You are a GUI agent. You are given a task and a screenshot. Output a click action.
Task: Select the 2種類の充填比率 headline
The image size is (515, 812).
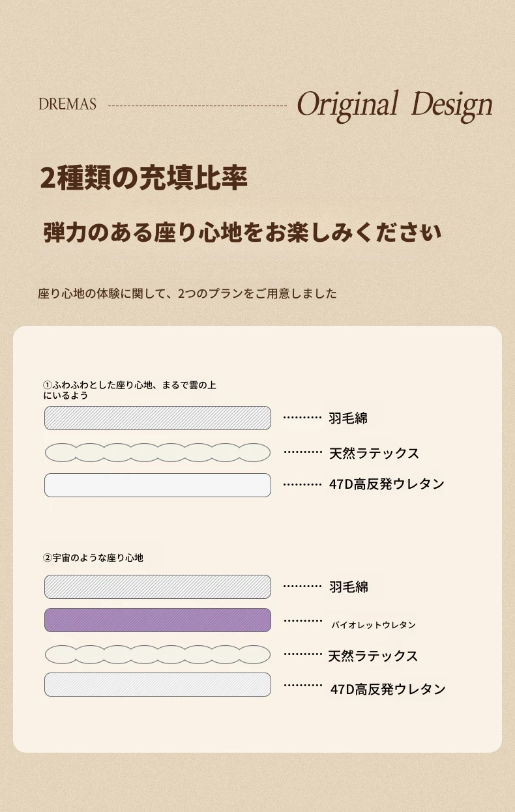[x=143, y=179]
